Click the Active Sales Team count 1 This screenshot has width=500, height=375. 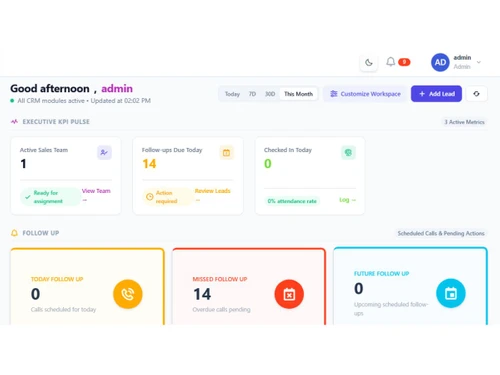pos(23,164)
